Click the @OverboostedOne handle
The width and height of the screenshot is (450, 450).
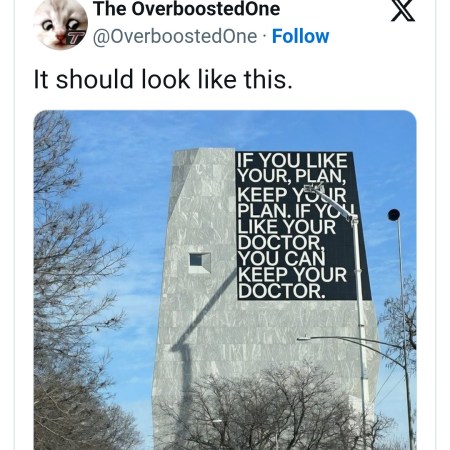coord(175,36)
